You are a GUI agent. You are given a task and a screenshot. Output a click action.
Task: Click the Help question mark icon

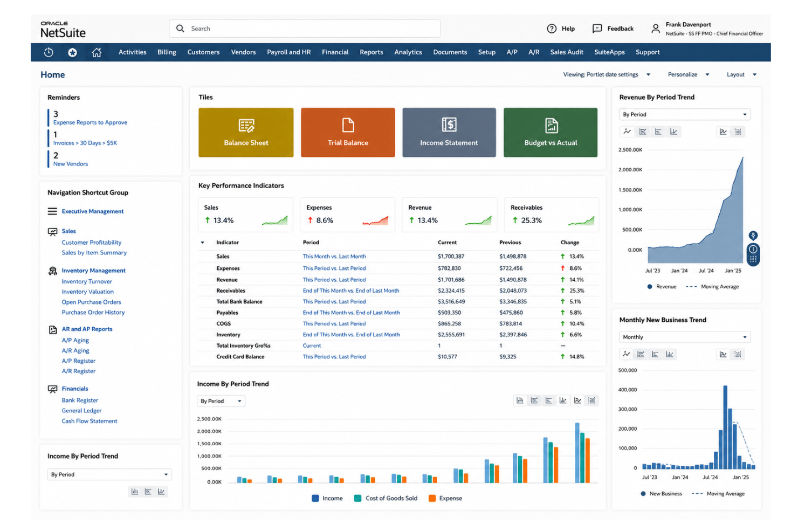click(552, 29)
